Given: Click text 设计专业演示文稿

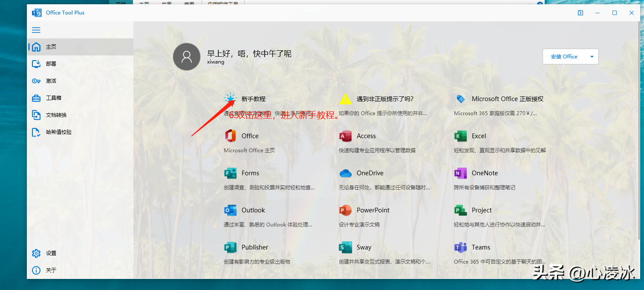Looking at the screenshot, I should pyautogui.click(x=359, y=225).
